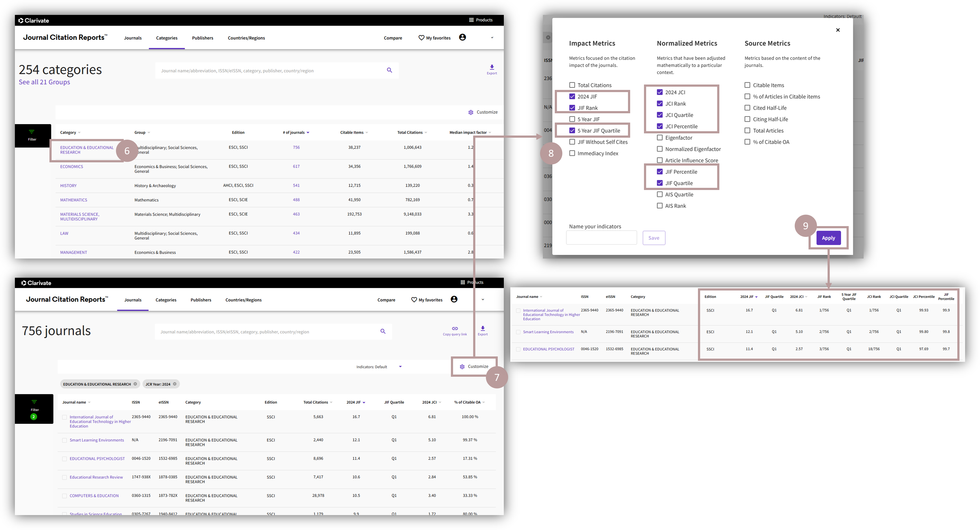Sort by Category column arrow

click(x=79, y=132)
